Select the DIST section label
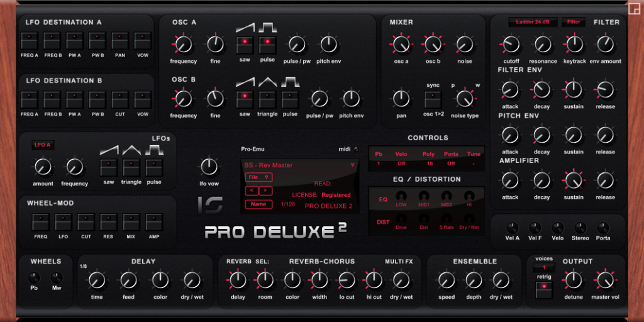644x322 pixels. pos(383,222)
